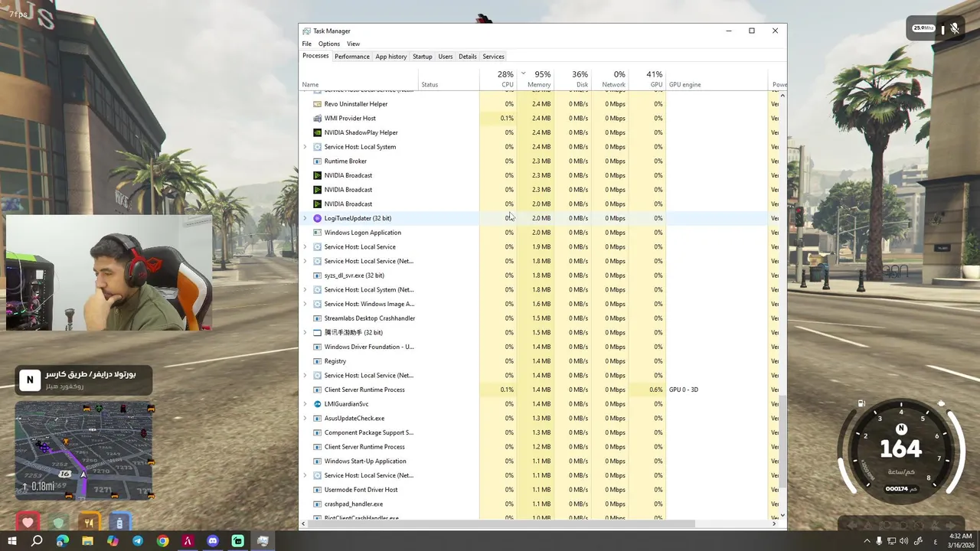Switch to the App history tab
Image resolution: width=980 pixels, height=551 pixels.
(391, 57)
